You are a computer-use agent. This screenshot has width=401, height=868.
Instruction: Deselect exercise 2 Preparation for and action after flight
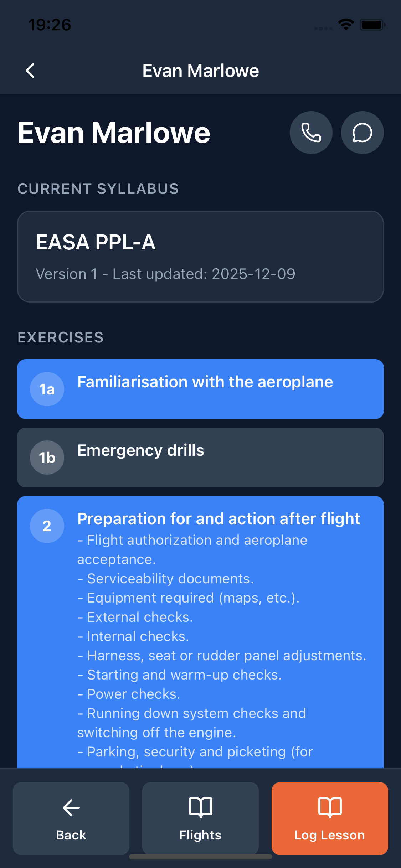pyautogui.click(x=200, y=519)
